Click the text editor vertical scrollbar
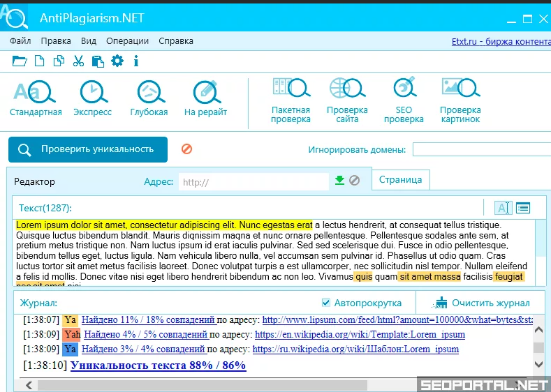Screen dimensions: 551x392 541,252
